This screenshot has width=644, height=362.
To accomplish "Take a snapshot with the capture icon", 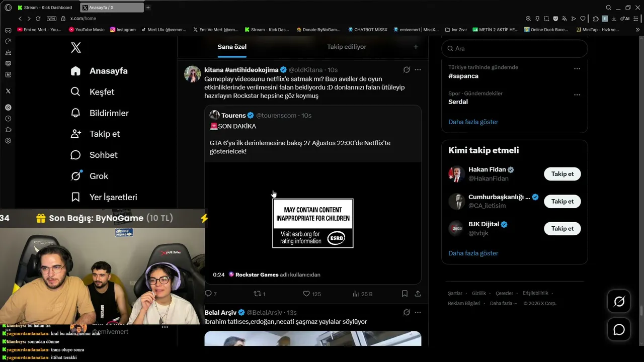I will point(546,19).
